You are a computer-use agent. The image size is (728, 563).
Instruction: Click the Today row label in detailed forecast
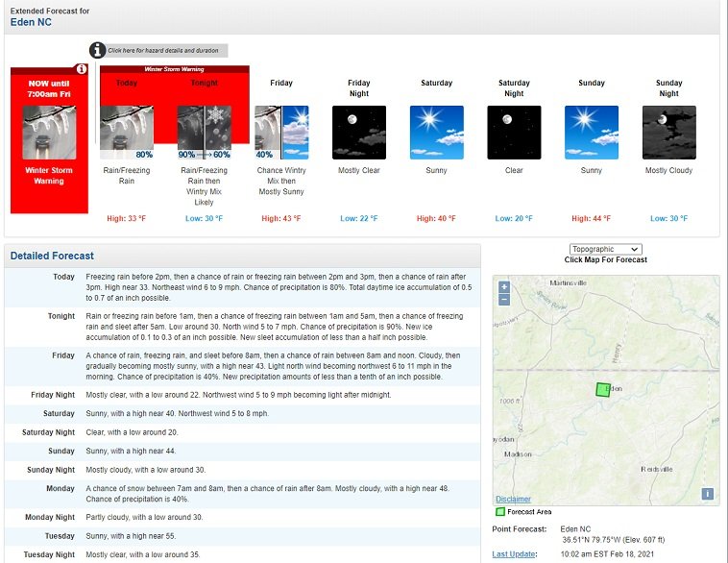63,277
